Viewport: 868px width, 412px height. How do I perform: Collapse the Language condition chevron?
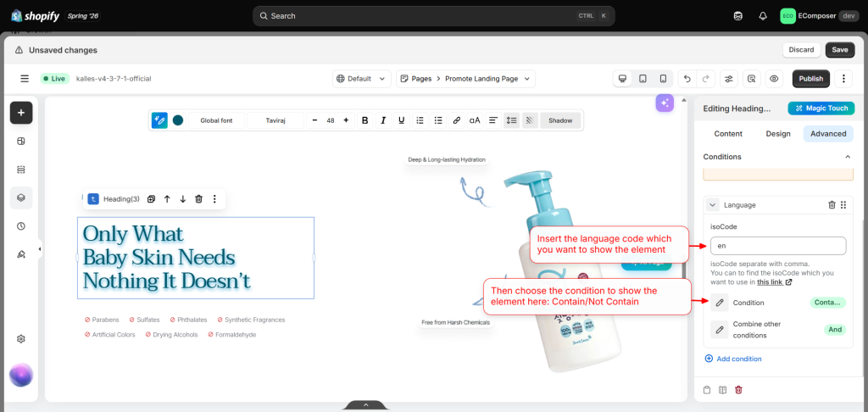click(x=712, y=205)
